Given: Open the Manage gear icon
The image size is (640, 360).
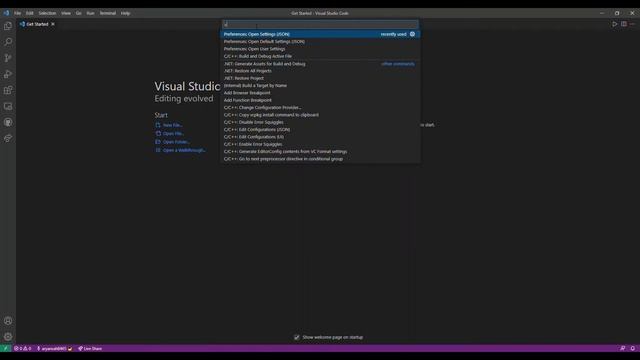Looking at the screenshot, I should 8,337.
